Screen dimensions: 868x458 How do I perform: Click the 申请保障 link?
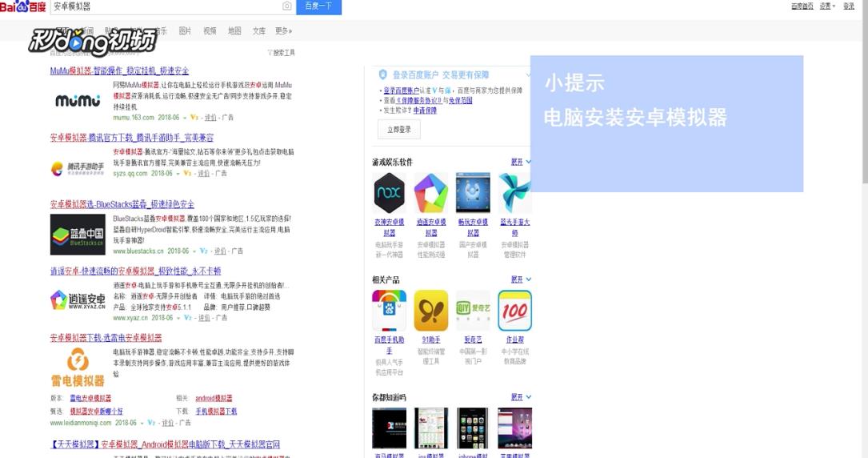(425, 110)
